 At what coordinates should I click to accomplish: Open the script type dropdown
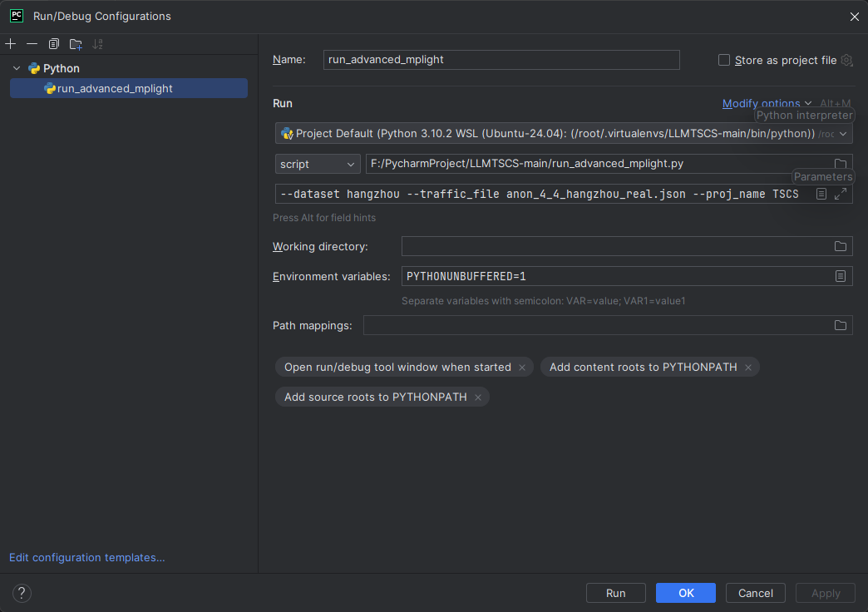318,164
